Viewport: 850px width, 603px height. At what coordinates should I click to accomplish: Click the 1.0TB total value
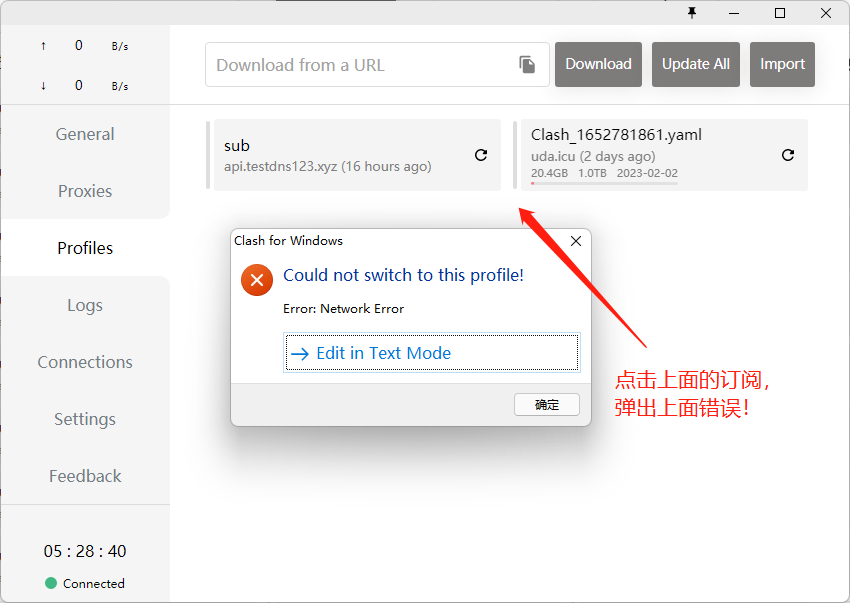click(592, 173)
